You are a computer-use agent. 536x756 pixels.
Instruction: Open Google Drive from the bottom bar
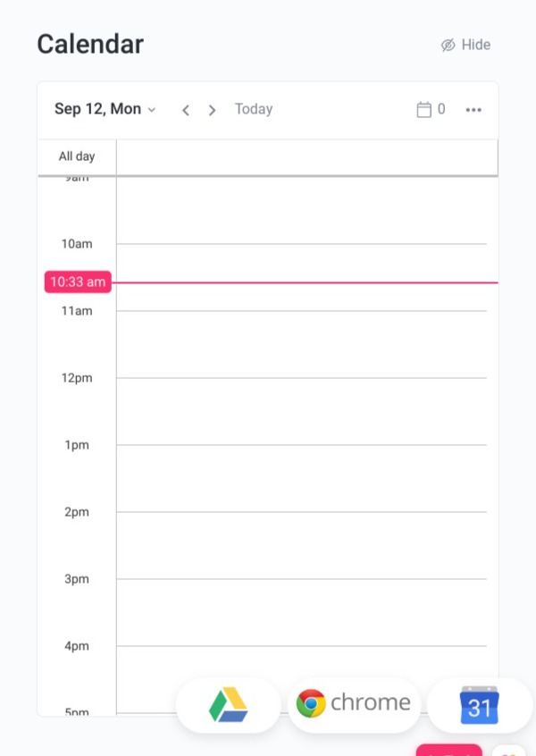point(228,705)
